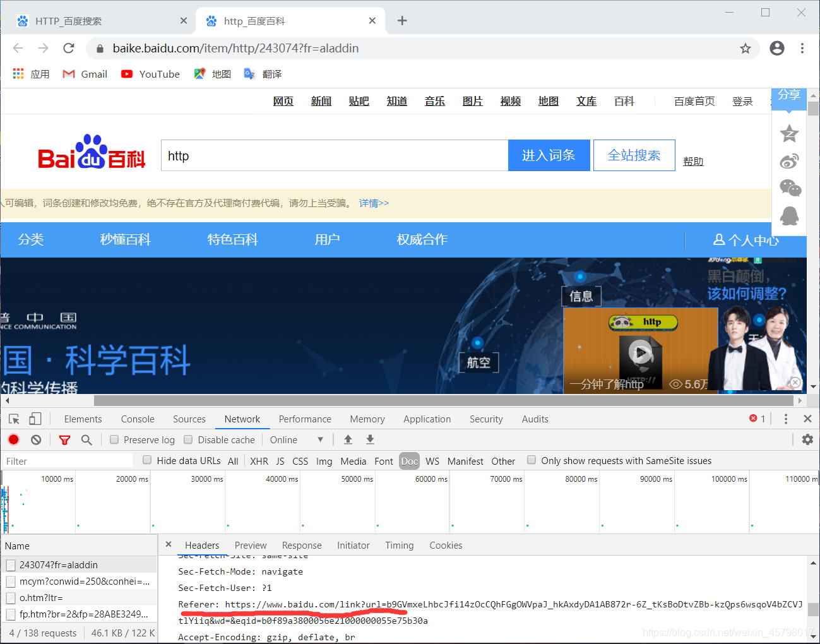
Task: Toggle device toolbar icon in DevTools
Action: pos(35,419)
